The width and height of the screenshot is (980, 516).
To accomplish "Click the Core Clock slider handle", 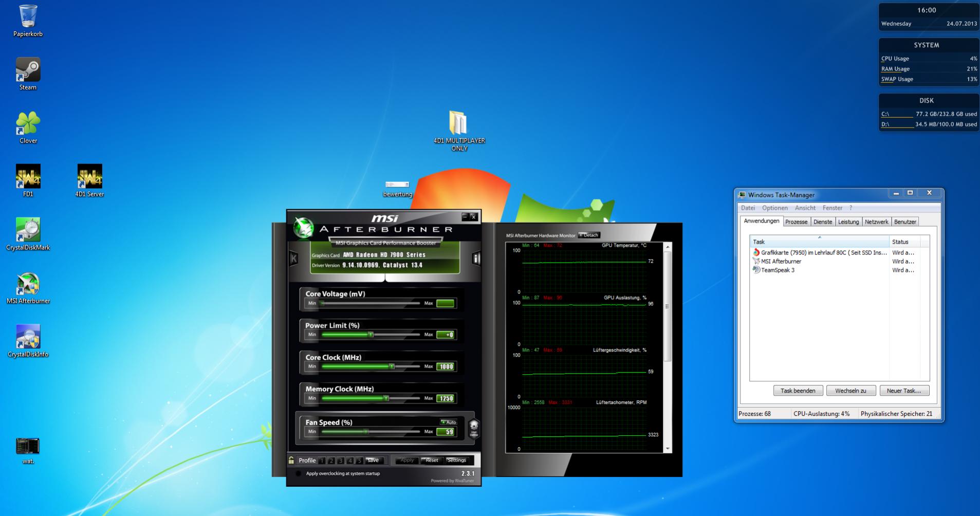I will pos(392,366).
